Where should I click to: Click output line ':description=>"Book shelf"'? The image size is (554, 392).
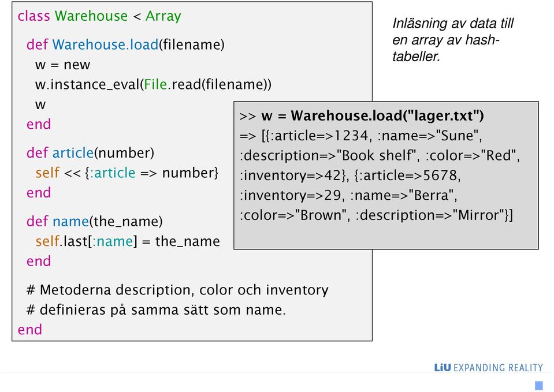(380, 156)
